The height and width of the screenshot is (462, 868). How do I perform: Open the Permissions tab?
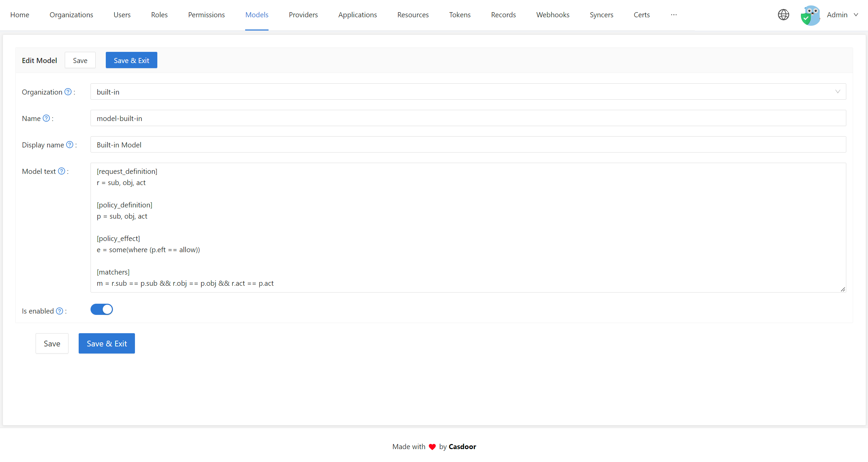click(206, 15)
